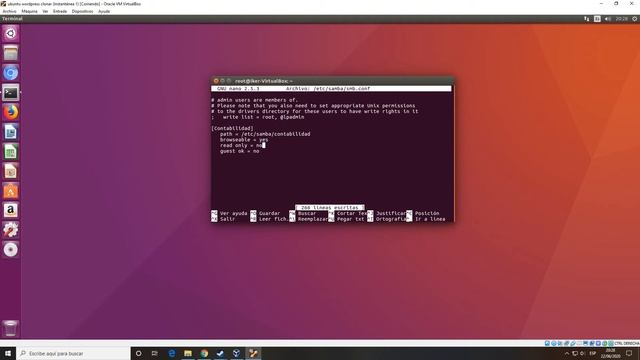Click the Ver ayuda shortcut in nano
The image size is (640, 360).
(x=229, y=213)
